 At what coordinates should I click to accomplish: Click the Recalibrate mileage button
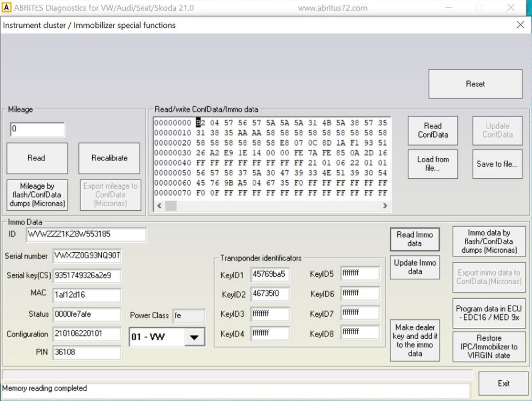pyautogui.click(x=109, y=158)
